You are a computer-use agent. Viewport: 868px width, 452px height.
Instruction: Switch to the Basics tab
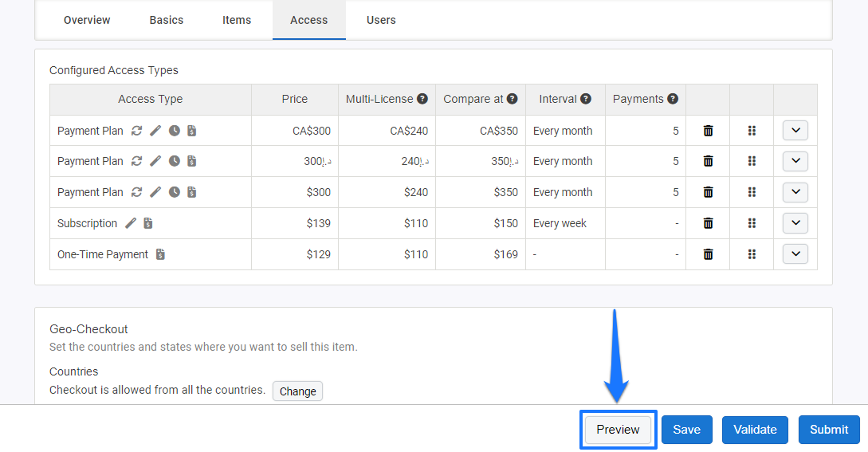click(x=166, y=20)
